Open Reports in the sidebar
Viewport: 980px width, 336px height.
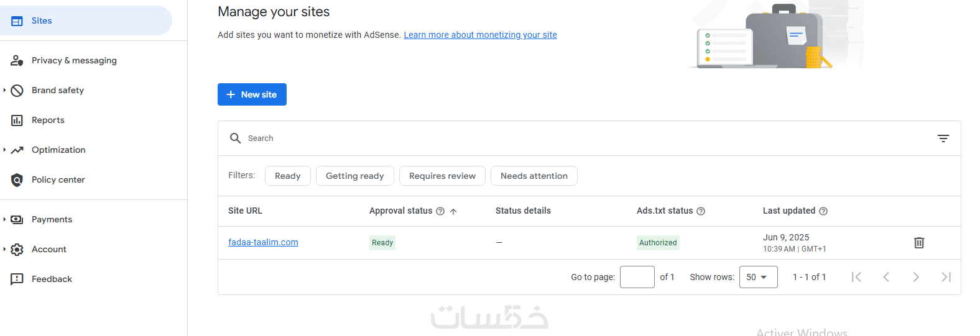[48, 120]
